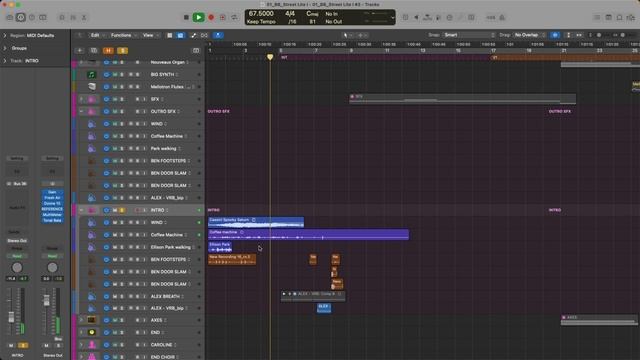
Task: Click the END track yellow icon
Action: [92, 333]
